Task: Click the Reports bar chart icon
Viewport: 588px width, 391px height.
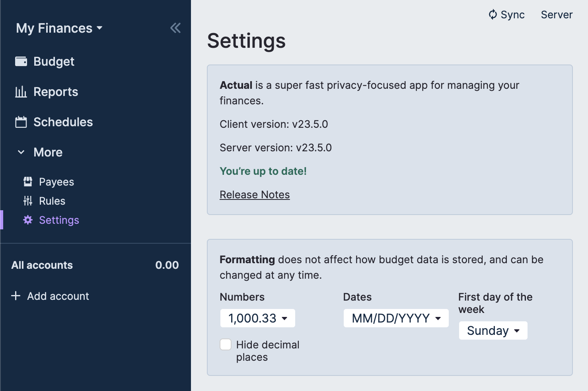Action: [x=21, y=92]
